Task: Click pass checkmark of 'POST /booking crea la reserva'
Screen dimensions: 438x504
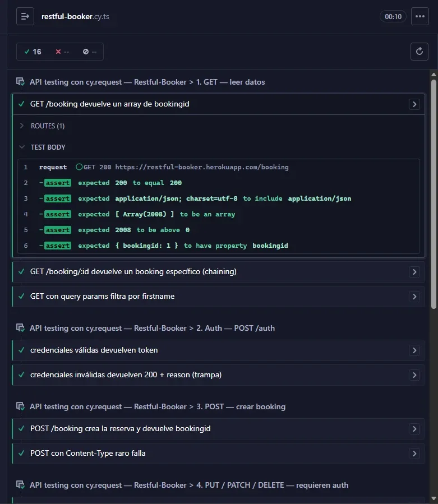Action: tap(21, 428)
